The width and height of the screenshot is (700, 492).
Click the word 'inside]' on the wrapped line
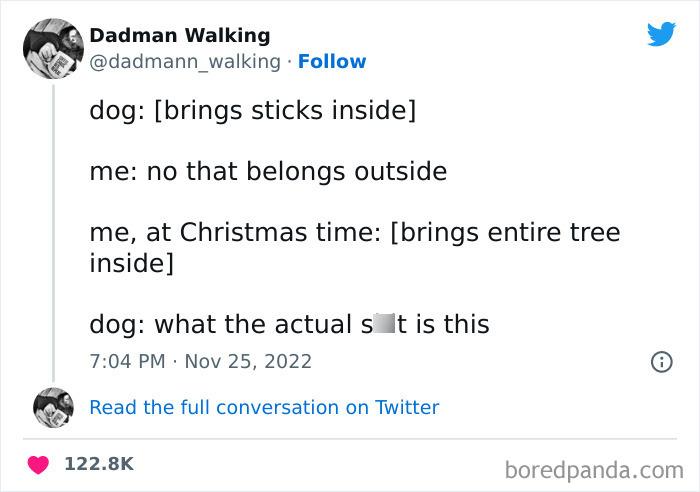[x=131, y=263]
